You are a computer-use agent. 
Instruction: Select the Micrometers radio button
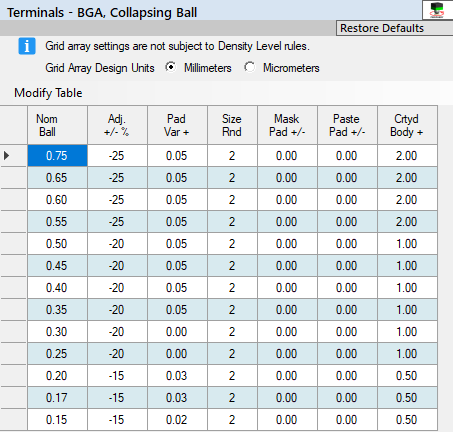pos(249,67)
